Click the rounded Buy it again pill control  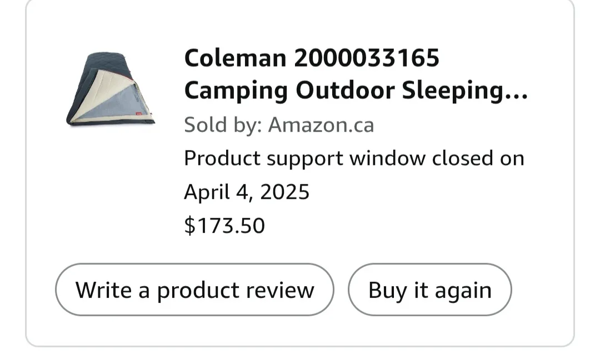(x=429, y=289)
